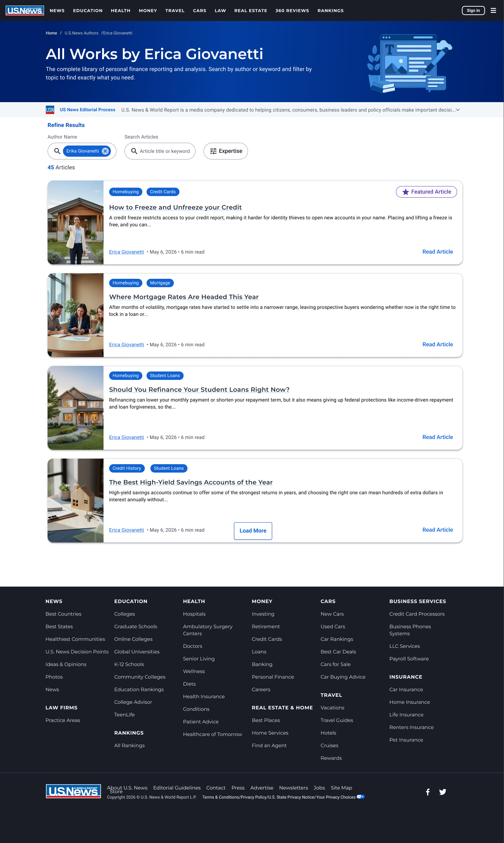The height and width of the screenshot is (843, 504).
Task: Select Real Estate in the top navigation
Action: pos(251,10)
